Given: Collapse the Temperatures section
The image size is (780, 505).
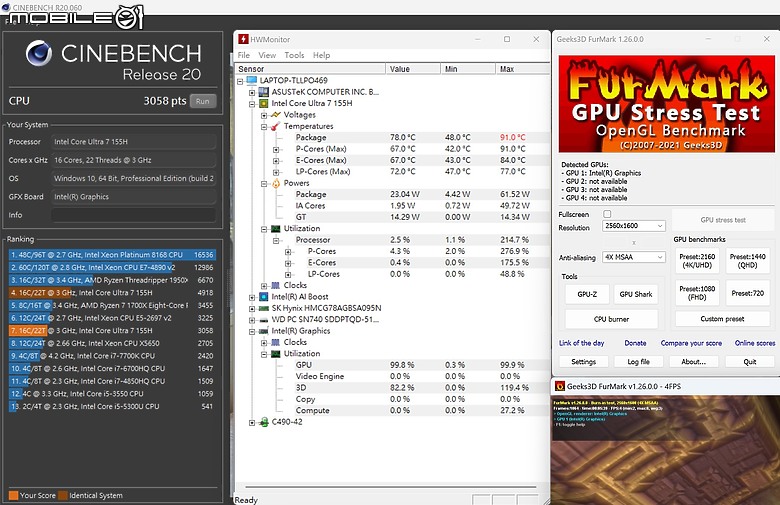Looking at the screenshot, I should (264, 127).
